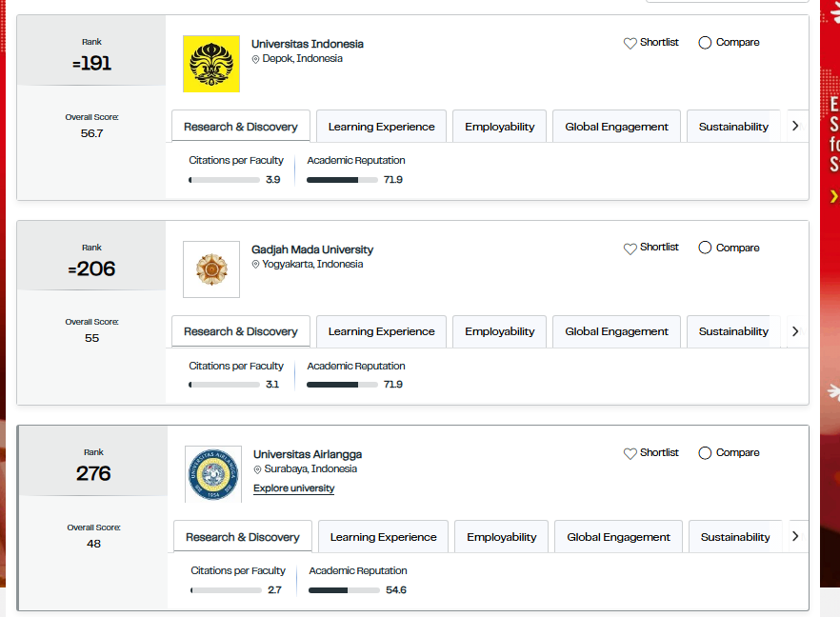Screen dimensions: 840x617
Task: Click Academic Reputation bar for Universitas Indonesia
Action: [342, 180]
